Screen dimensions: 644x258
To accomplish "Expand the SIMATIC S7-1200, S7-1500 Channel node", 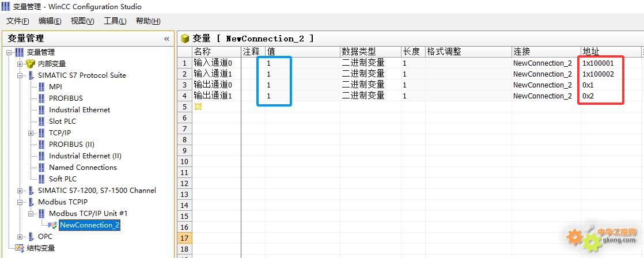I will tap(20, 191).
